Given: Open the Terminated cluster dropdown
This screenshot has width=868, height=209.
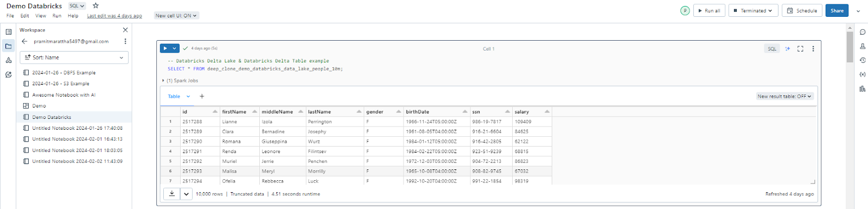Looking at the screenshot, I should point(753,10).
